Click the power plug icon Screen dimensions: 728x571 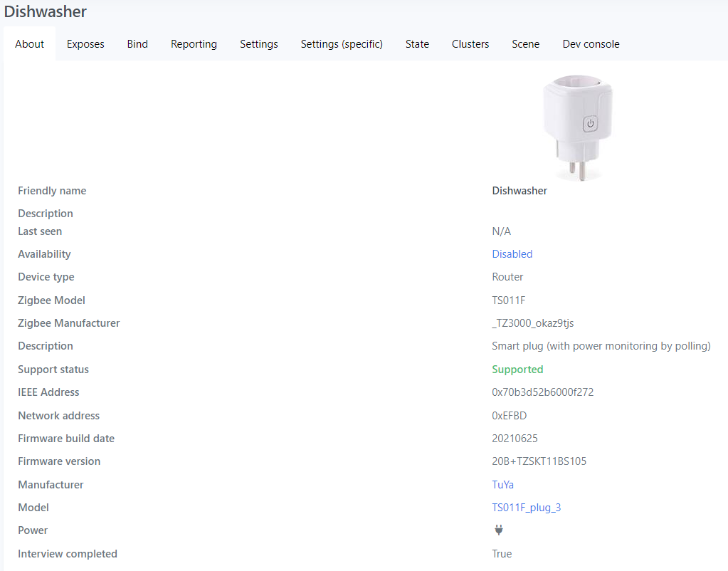(x=498, y=530)
